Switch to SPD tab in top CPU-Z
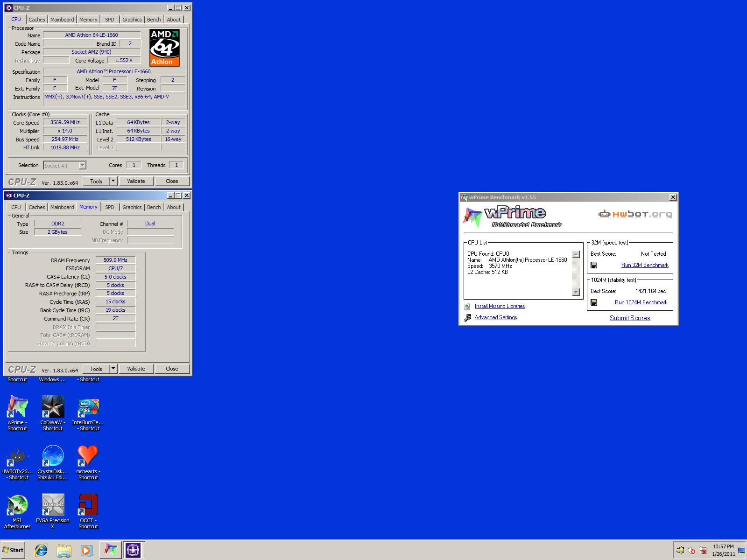This screenshot has width=747, height=560. 109,20
